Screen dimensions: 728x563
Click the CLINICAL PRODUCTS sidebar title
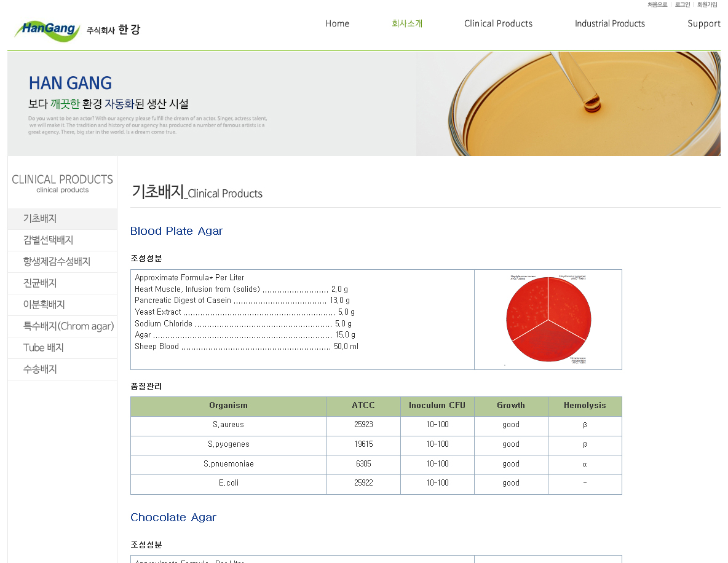click(62, 179)
